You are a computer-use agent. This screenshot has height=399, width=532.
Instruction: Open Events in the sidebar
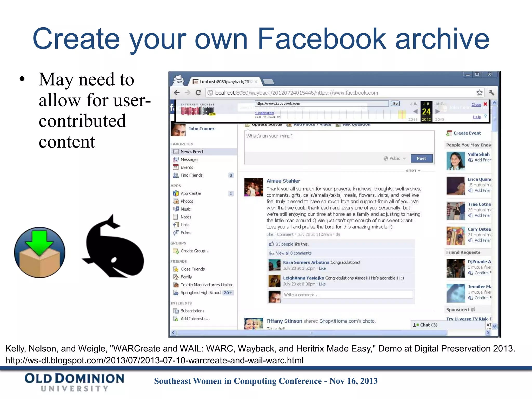point(187,167)
